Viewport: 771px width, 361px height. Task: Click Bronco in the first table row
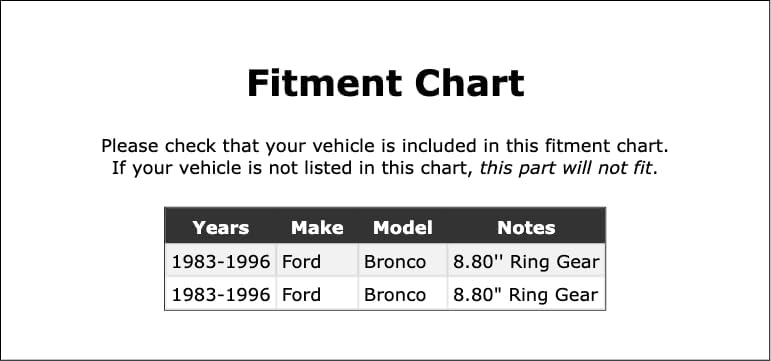point(395,262)
